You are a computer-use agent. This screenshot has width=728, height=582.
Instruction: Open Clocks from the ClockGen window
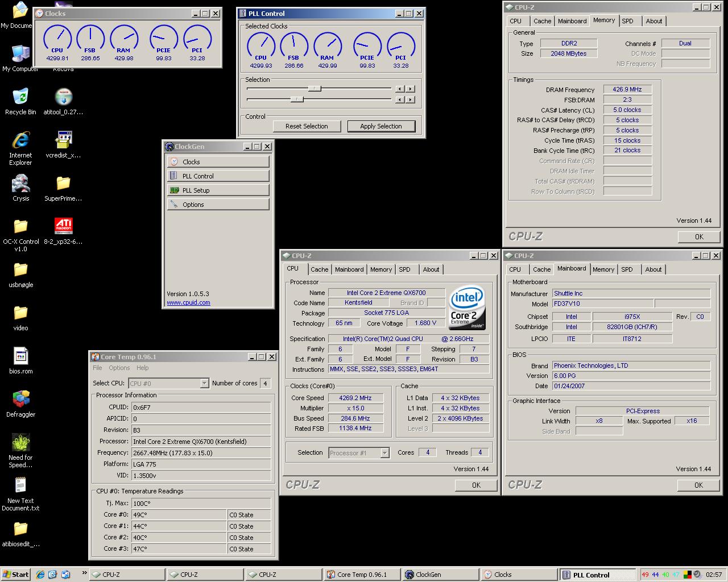(x=218, y=162)
